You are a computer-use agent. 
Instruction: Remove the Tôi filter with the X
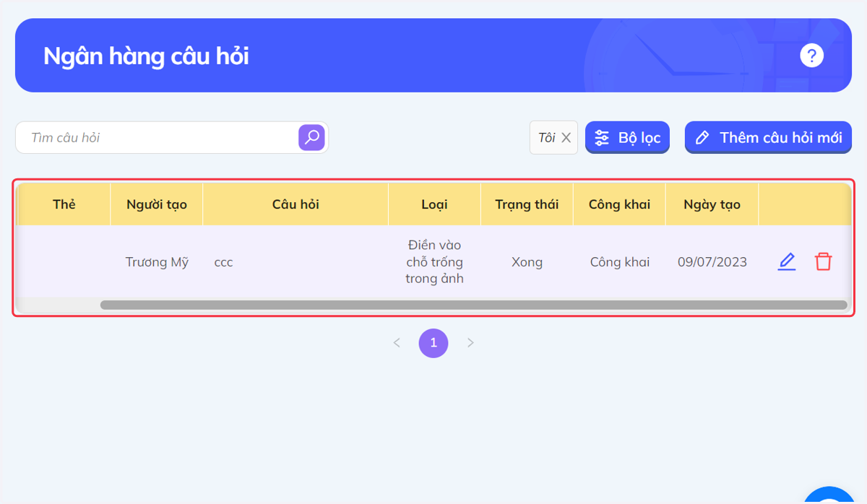point(566,137)
